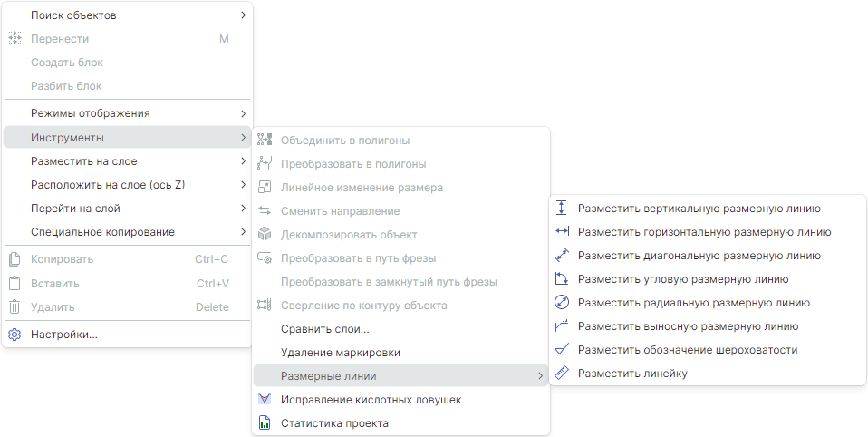Click the copy icon beside Копировать
The image size is (868, 437).
tap(14, 259)
